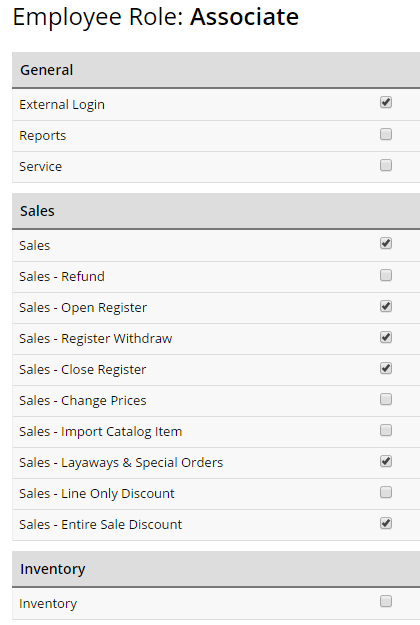Uncheck the External Login checkbox

point(386,102)
